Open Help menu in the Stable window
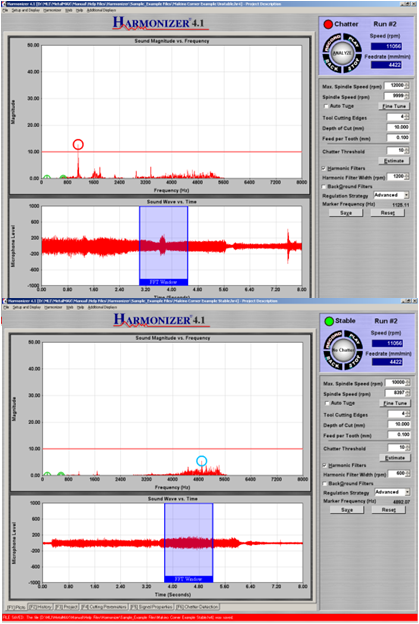This screenshot has width=419, height=624. (80, 307)
